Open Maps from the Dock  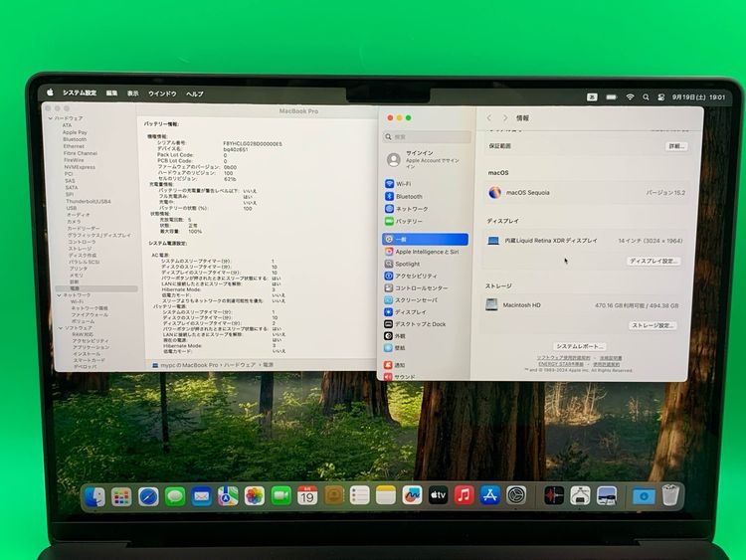click(x=228, y=496)
